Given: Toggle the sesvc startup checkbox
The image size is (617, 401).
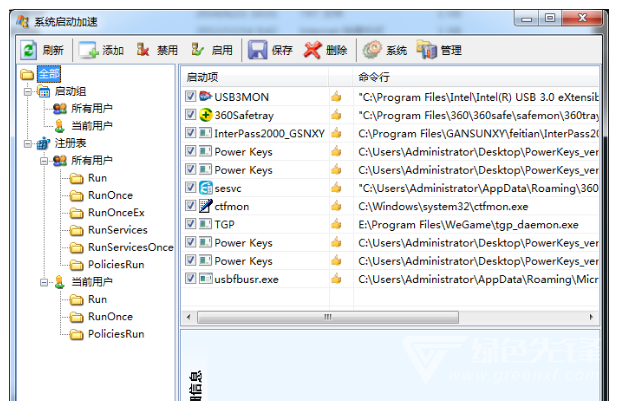Looking at the screenshot, I should coord(190,187).
